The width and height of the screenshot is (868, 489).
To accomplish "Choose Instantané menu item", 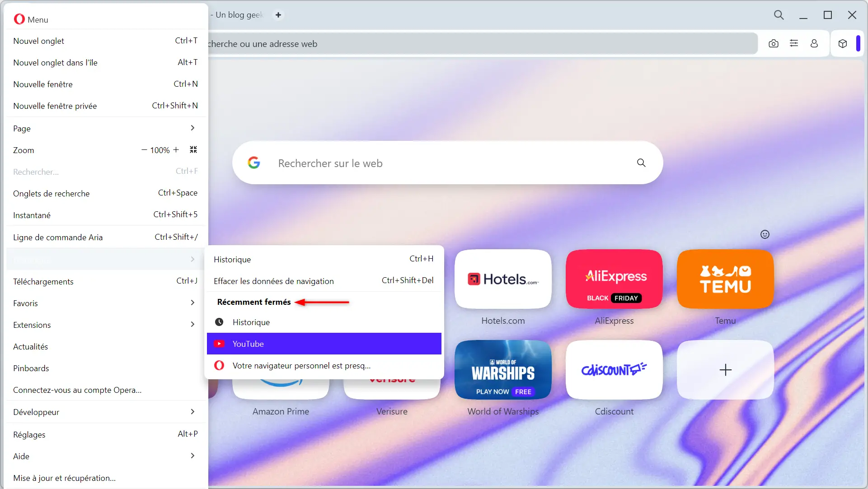I will tap(106, 215).
